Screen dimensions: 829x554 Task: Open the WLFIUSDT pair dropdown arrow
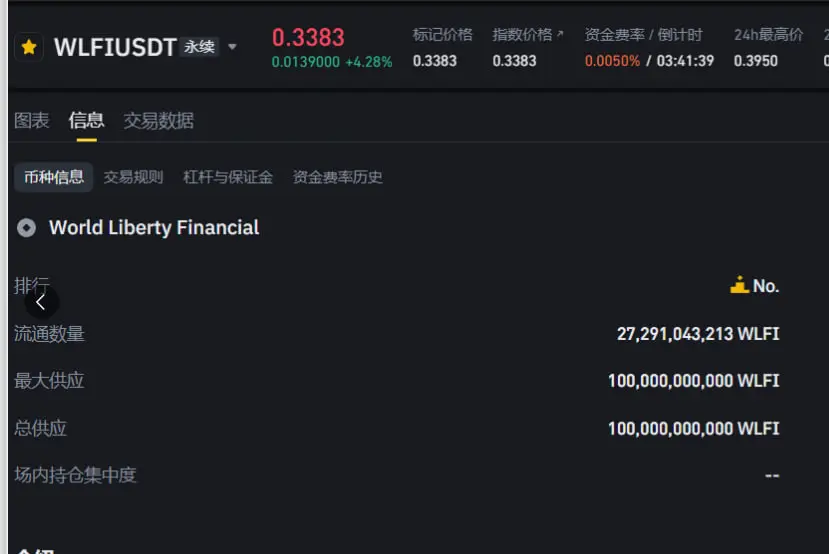tap(232, 47)
